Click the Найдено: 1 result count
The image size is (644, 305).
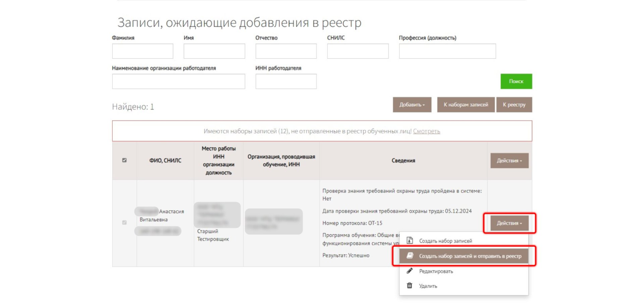pyautogui.click(x=133, y=107)
